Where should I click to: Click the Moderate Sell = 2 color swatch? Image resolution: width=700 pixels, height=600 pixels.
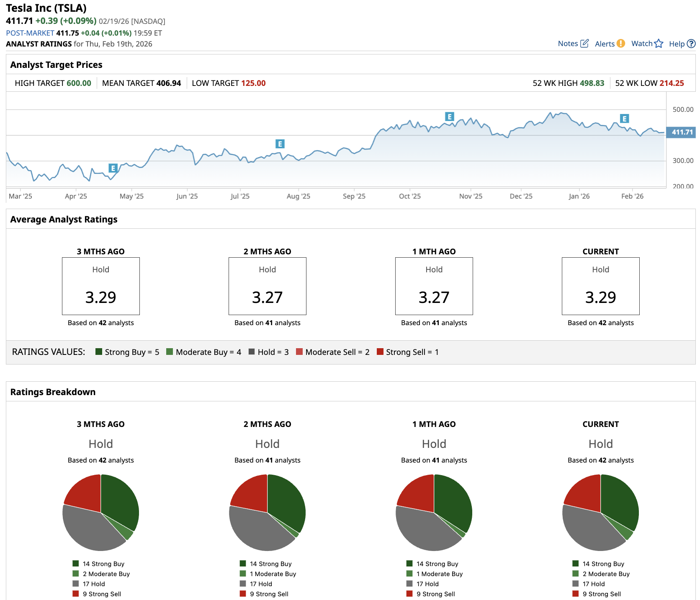click(x=299, y=352)
